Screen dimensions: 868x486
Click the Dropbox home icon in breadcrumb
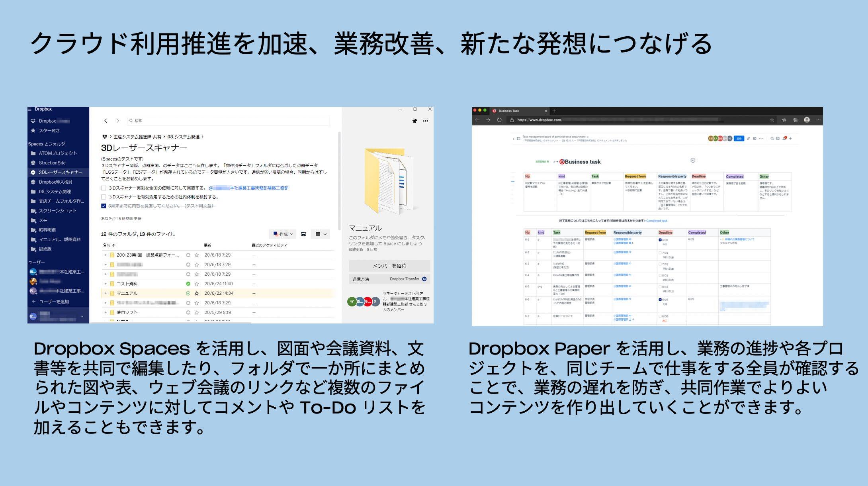(105, 137)
